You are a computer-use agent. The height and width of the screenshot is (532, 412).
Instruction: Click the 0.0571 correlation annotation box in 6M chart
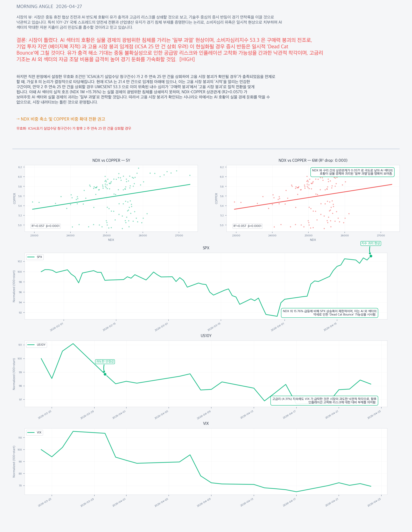(352, 172)
